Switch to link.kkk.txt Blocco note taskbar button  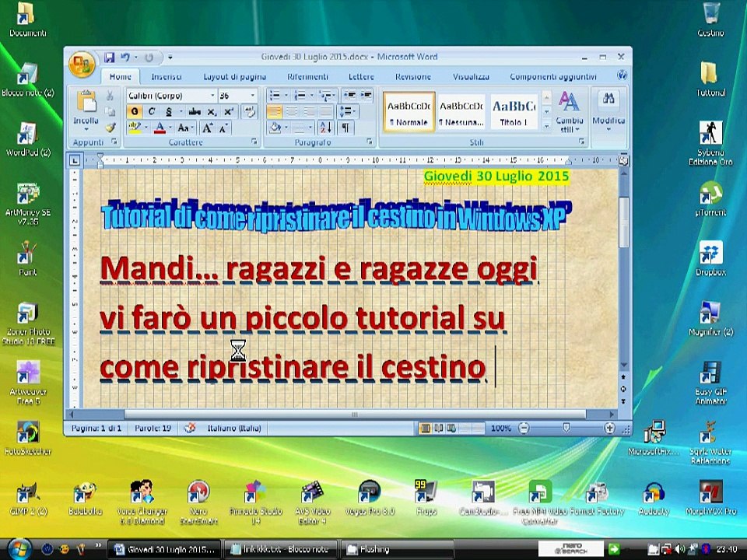click(x=280, y=549)
